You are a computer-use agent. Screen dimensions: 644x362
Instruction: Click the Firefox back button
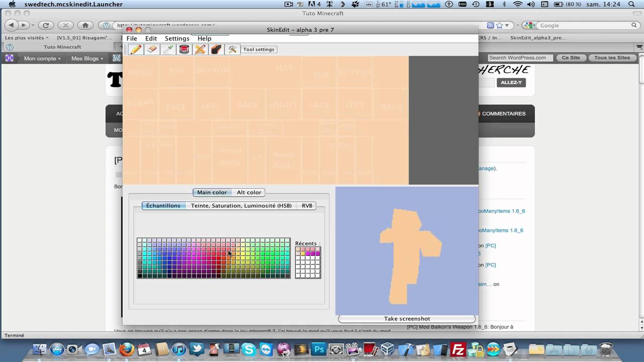11,25
